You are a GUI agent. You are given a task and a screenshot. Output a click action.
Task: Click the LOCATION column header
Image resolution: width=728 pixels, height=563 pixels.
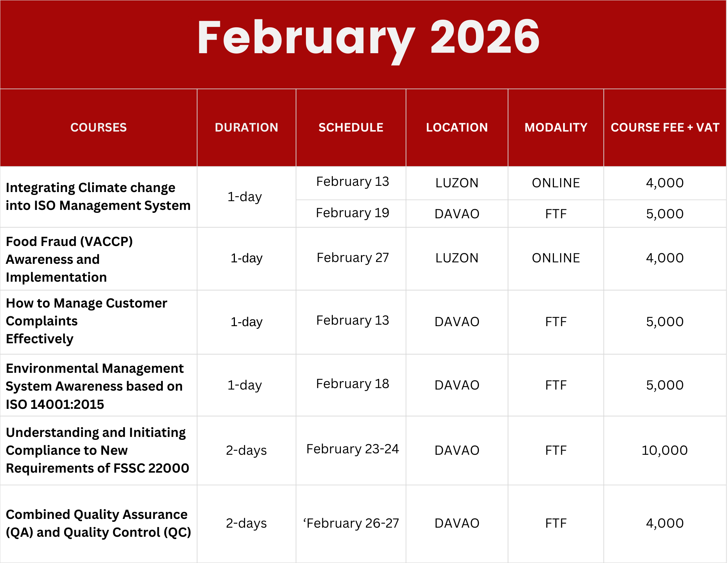click(457, 128)
